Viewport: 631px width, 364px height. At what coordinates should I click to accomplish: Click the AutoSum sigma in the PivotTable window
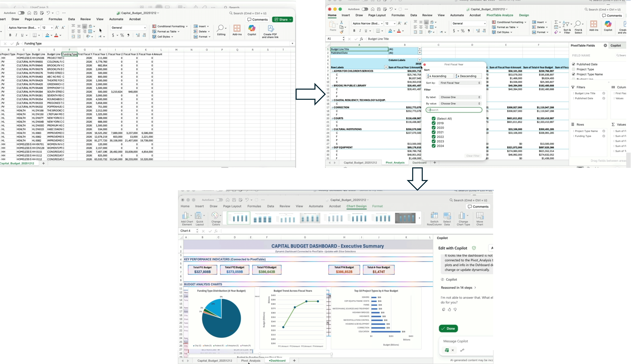(556, 22)
